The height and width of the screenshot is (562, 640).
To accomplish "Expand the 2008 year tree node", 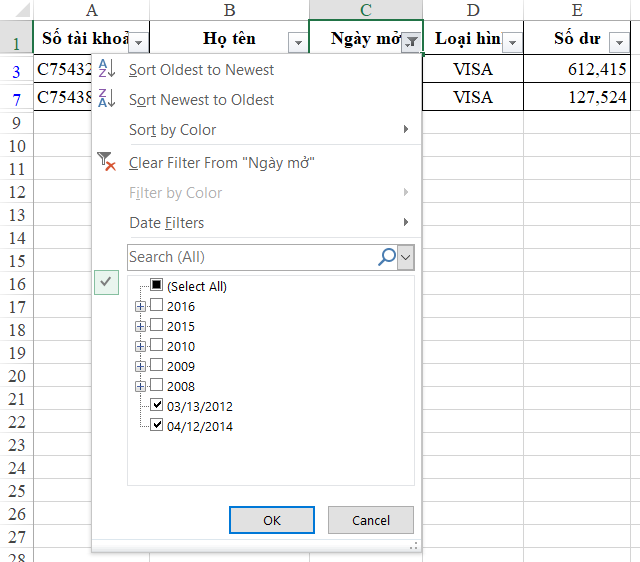I will point(140,386).
